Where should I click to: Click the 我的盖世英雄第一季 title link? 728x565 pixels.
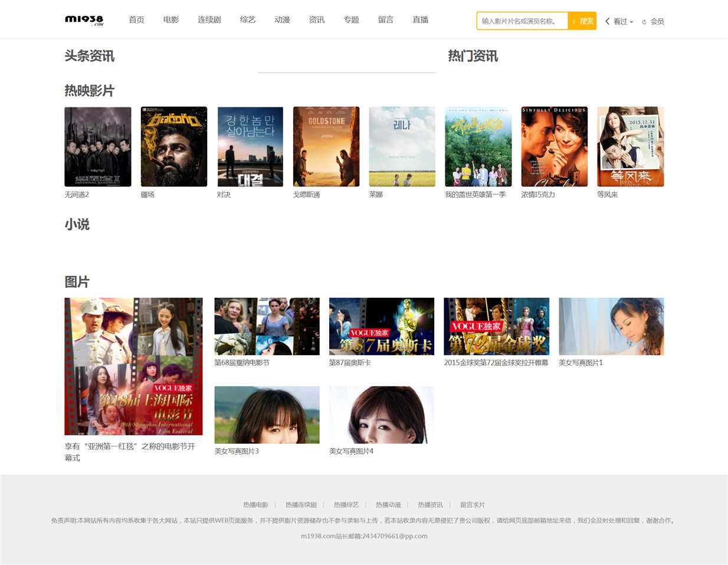coord(476,195)
